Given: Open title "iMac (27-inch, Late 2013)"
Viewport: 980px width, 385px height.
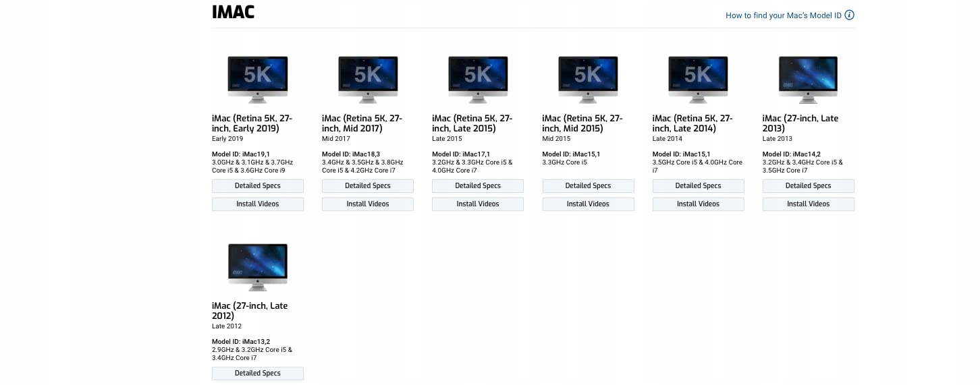Looking at the screenshot, I should pyautogui.click(x=800, y=123).
